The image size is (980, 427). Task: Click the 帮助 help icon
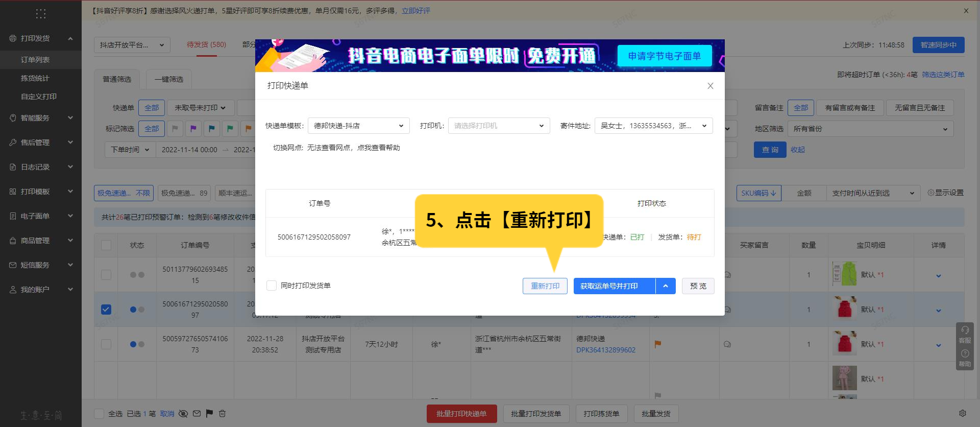click(965, 358)
